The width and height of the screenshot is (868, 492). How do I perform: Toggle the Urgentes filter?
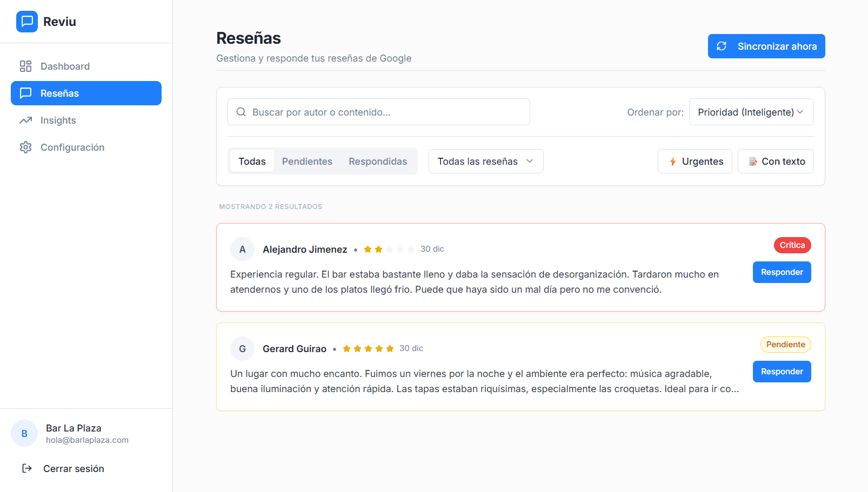coord(695,161)
